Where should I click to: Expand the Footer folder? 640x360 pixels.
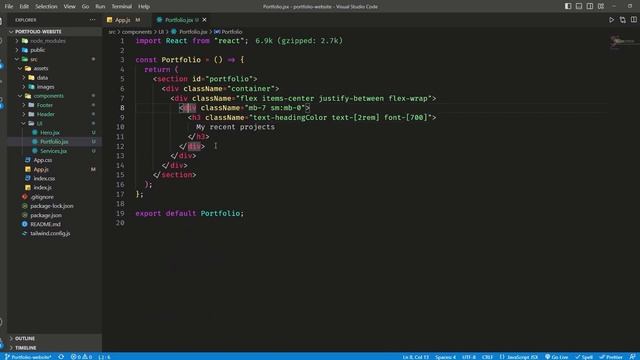coord(24,105)
